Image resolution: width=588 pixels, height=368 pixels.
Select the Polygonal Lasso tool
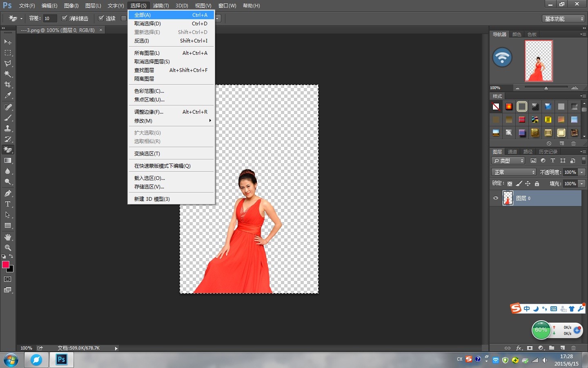point(8,63)
